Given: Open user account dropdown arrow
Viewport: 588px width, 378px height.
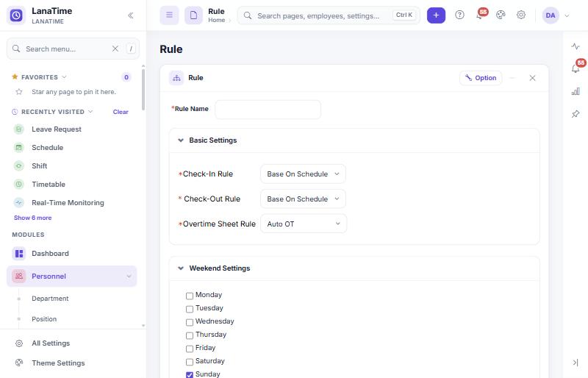Looking at the screenshot, I should (567, 15).
